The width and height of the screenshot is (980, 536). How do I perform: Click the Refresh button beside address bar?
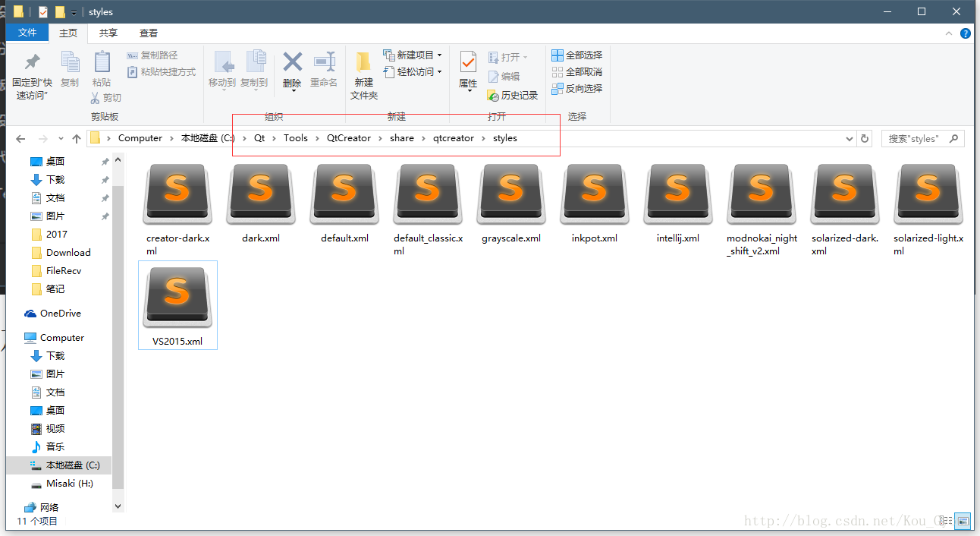865,139
